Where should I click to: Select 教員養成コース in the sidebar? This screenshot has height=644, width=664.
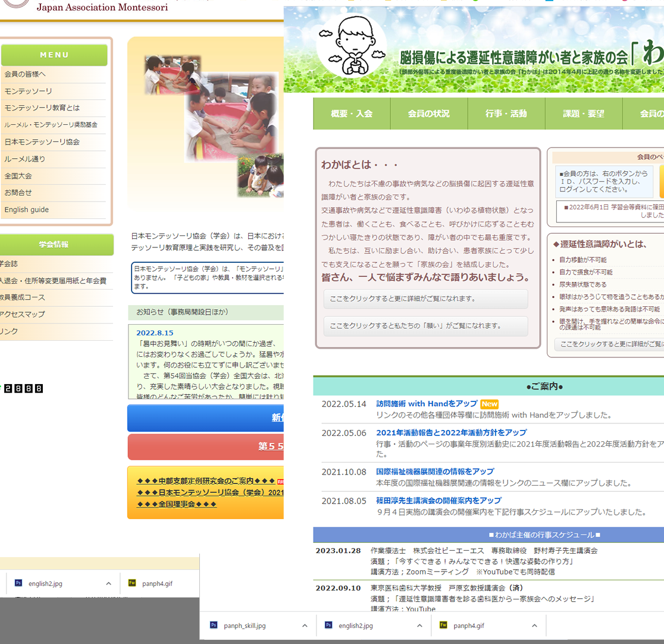tap(57, 297)
